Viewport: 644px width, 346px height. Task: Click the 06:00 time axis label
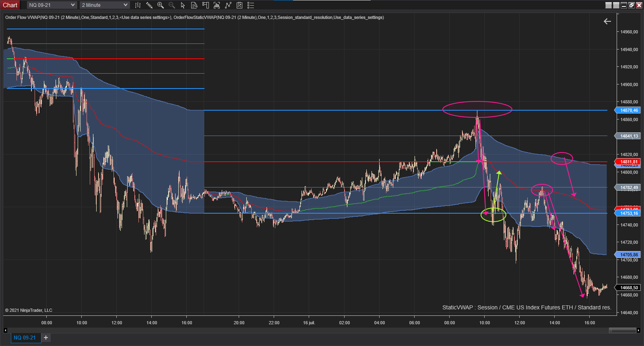point(415,323)
